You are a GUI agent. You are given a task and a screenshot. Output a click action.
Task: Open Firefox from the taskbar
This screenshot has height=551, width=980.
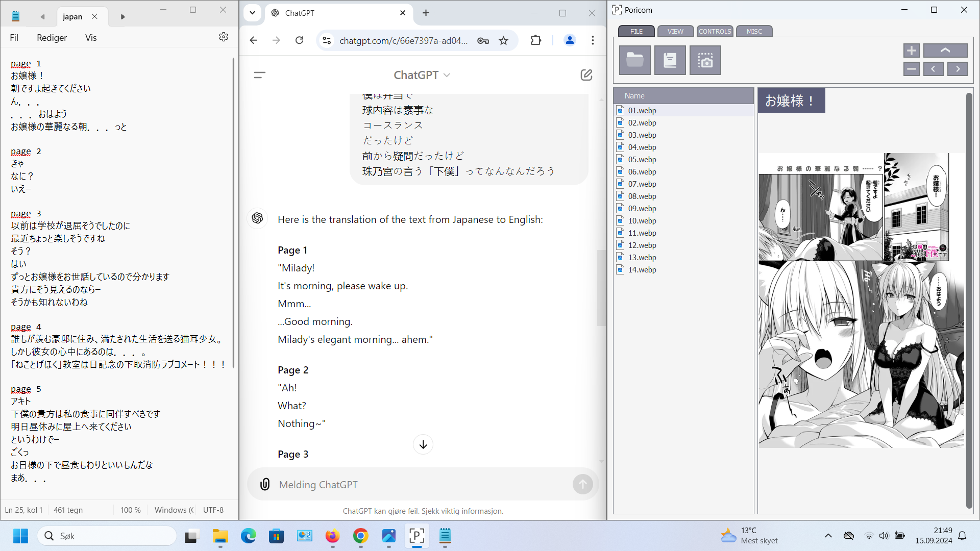[x=332, y=536]
